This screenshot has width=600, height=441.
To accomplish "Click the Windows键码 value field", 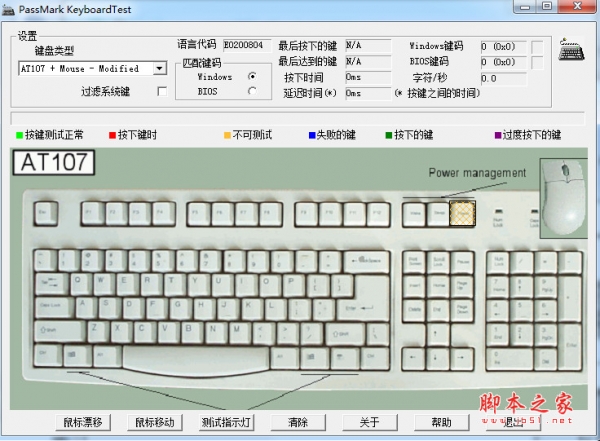I will pyautogui.click(x=504, y=47).
